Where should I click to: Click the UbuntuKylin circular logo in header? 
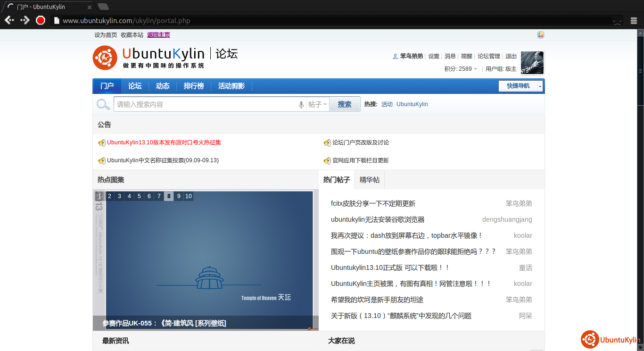pyautogui.click(x=105, y=58)
